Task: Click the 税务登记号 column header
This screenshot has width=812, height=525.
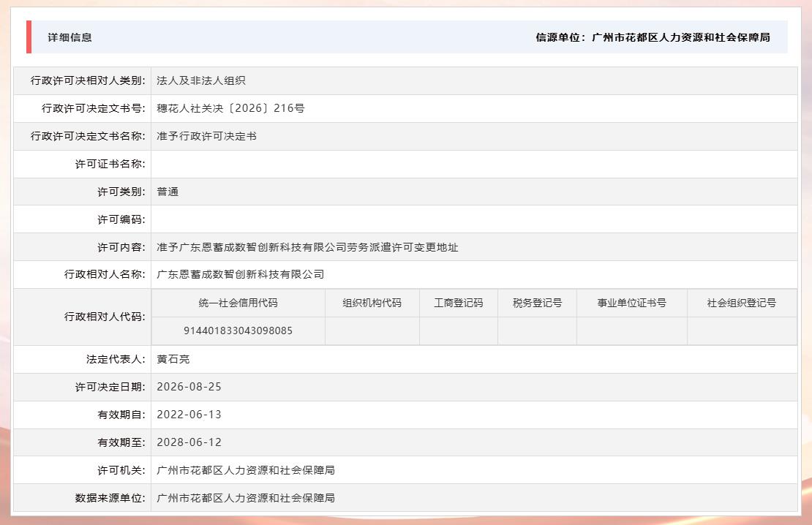Action: point(537,303)
